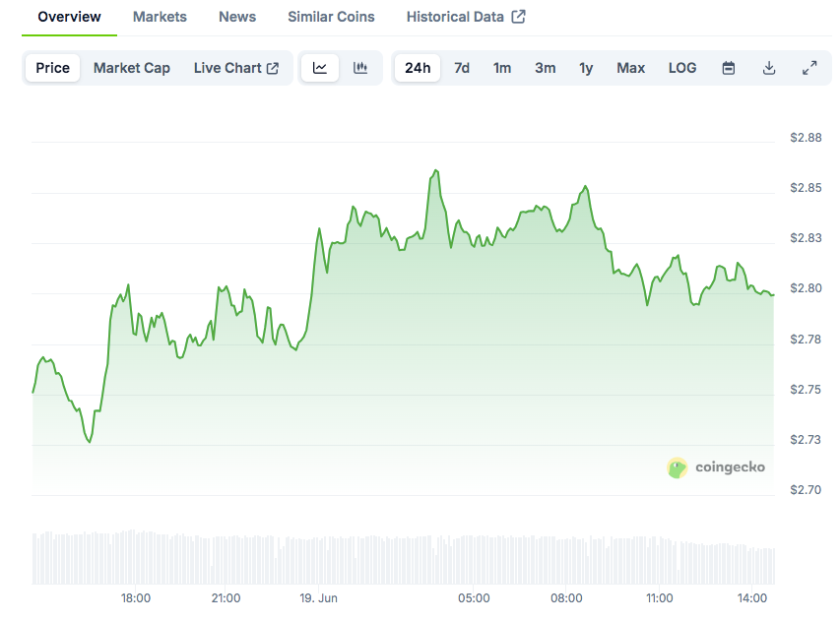Toggle LOG scale on chart

[x=681, y=68]
